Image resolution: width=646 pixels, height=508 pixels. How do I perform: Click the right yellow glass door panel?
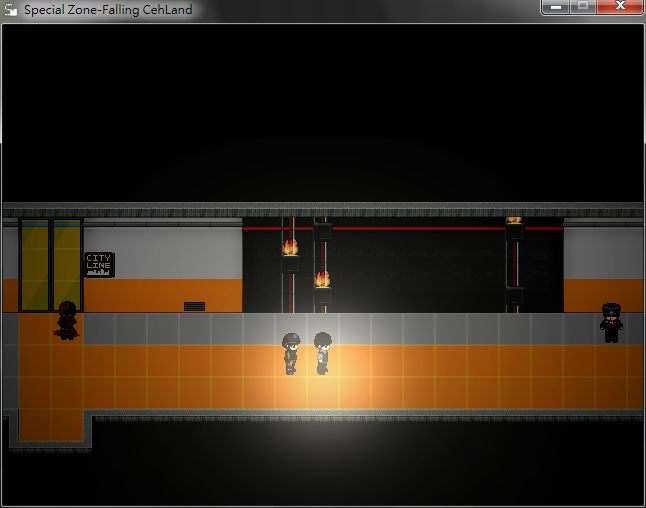click(x=67, y=265)
